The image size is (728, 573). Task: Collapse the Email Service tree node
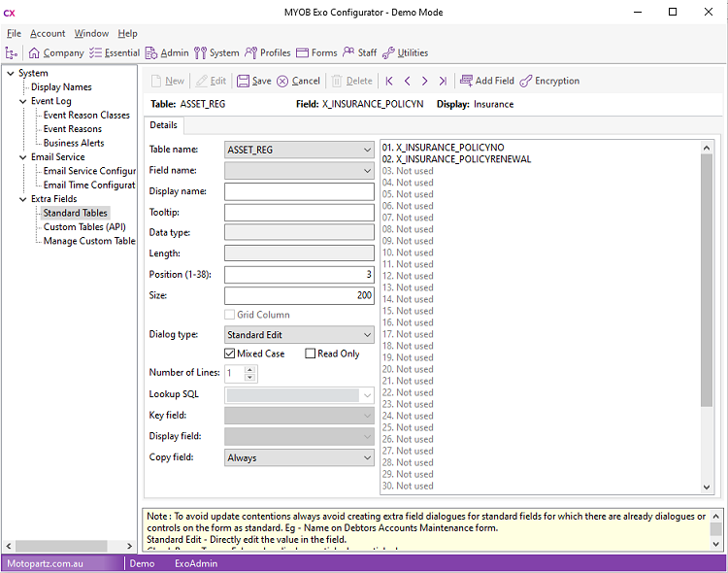coord(22,157)
